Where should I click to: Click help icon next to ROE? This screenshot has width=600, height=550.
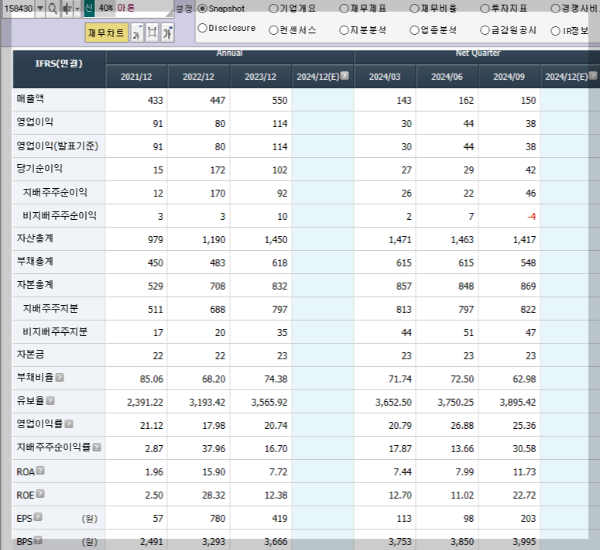tap(40, 494)
